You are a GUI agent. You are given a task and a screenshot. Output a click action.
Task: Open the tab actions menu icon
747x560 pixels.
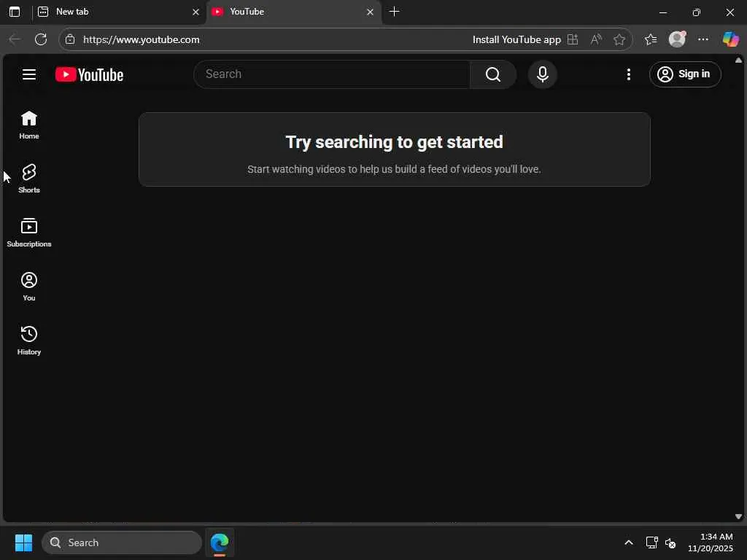point(15,12)
